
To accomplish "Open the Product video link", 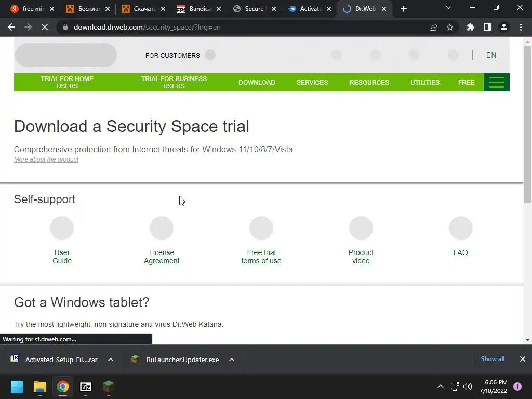I will tap(361, 257).
